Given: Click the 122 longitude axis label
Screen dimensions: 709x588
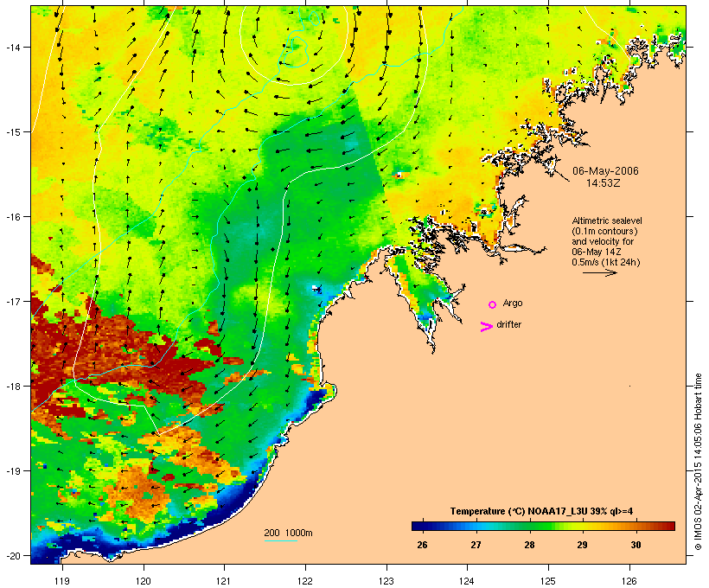Looking at the screenshot, I should 305,581.
